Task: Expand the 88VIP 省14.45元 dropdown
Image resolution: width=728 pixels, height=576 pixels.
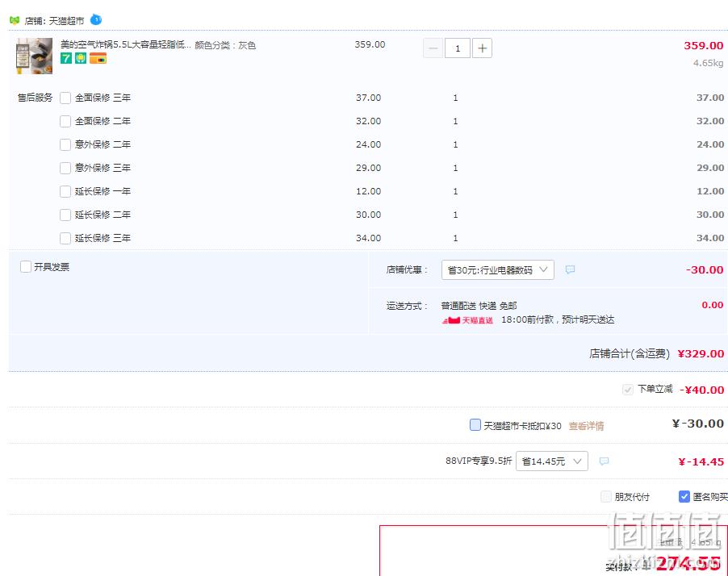Action: 552,461
